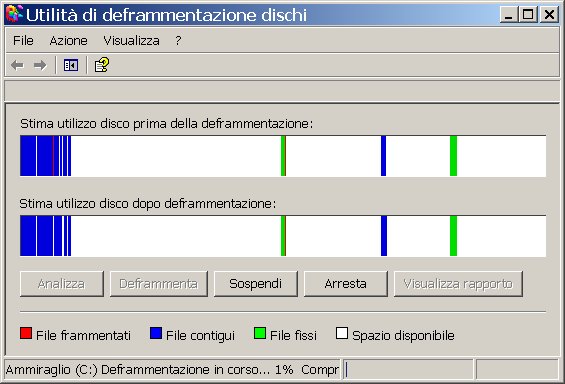Pause with the Sospendi button

click(x=255, y=284)
